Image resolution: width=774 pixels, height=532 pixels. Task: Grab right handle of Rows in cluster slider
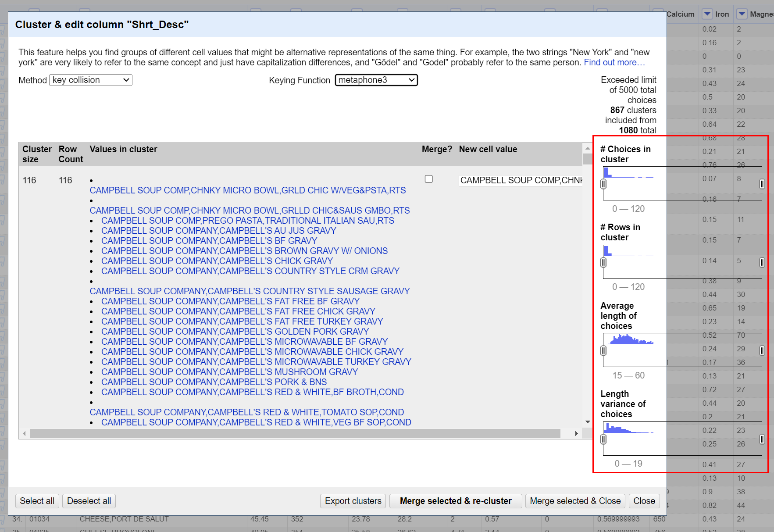pyautogui.click(x=762, y=262)
